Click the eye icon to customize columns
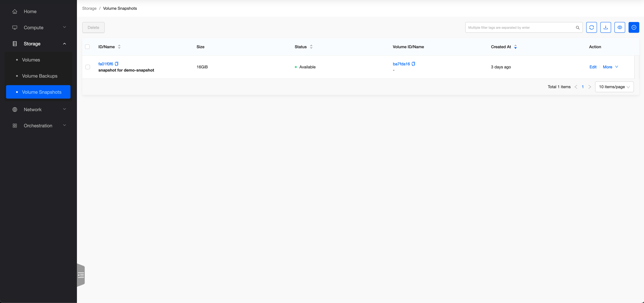The width and height of the screenshot is (644, 303). (x=619, y=28)
